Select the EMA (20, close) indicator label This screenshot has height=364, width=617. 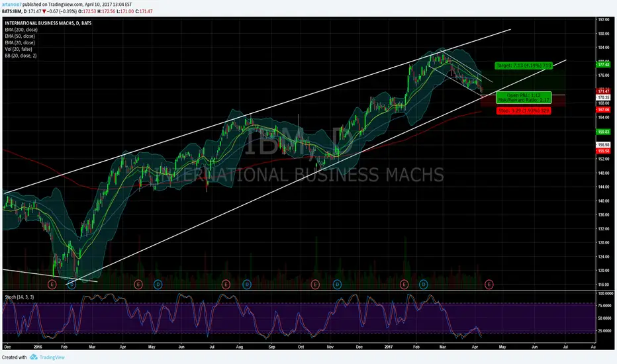[20, 42]
